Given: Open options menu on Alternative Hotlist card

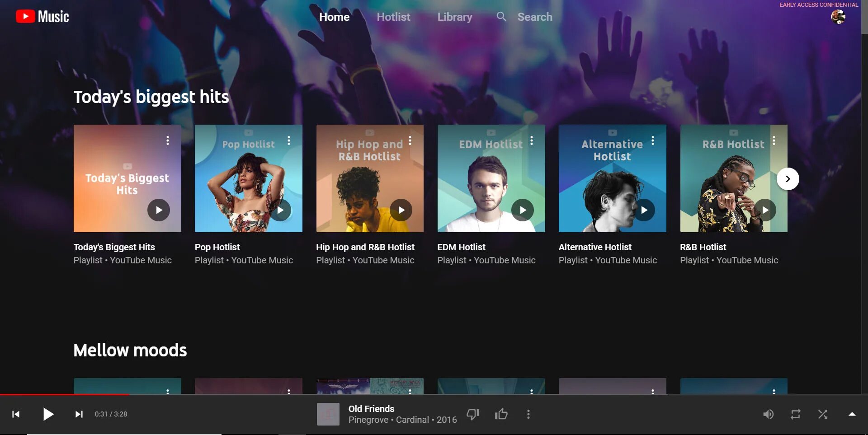Looking at the screenshot, I should (x=653, y=140).
